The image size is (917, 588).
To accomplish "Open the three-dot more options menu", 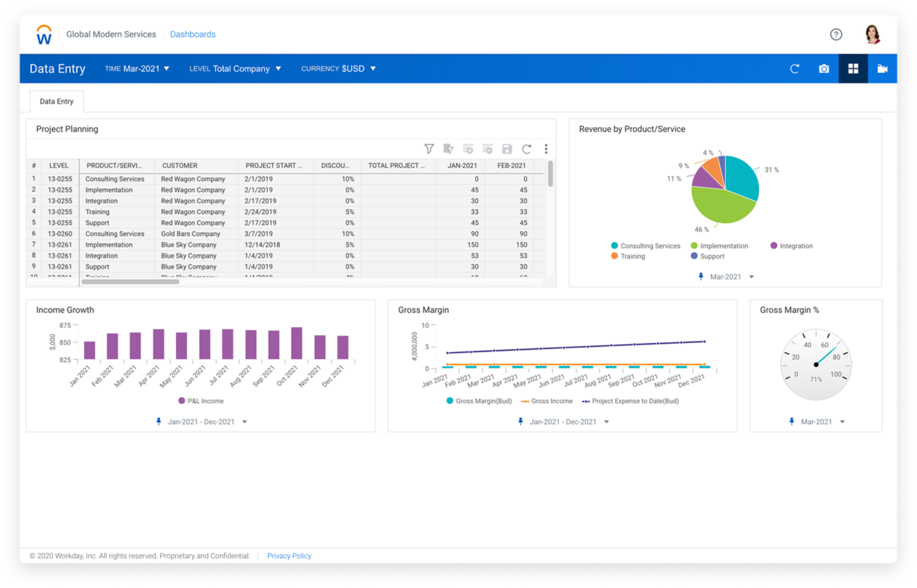I will tap(546, 149).
